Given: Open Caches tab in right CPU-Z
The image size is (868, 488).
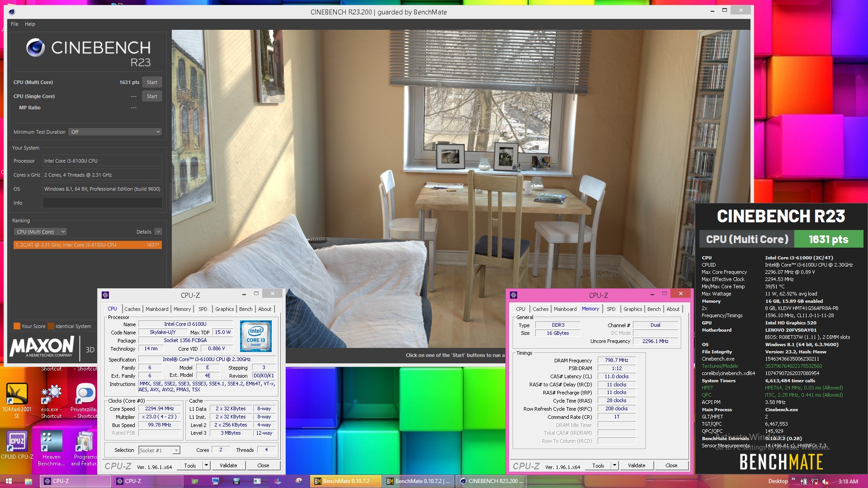Looking at the screenshot, I should (x=540, y=309).
